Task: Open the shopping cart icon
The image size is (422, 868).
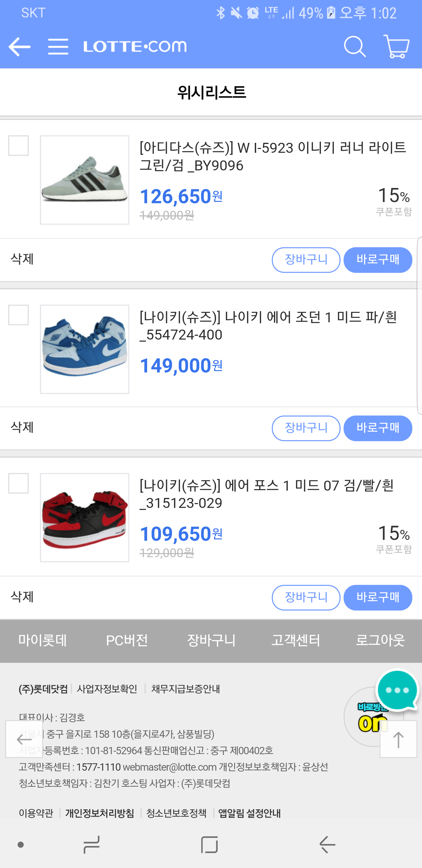Action: click(x=397, y=47)
